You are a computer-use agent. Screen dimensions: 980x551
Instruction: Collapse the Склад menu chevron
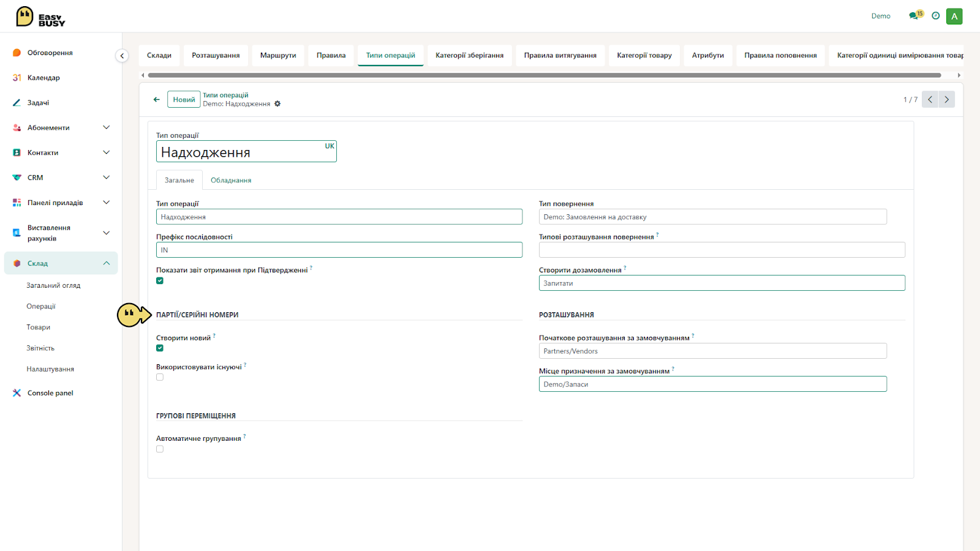(x=107, y=263)
